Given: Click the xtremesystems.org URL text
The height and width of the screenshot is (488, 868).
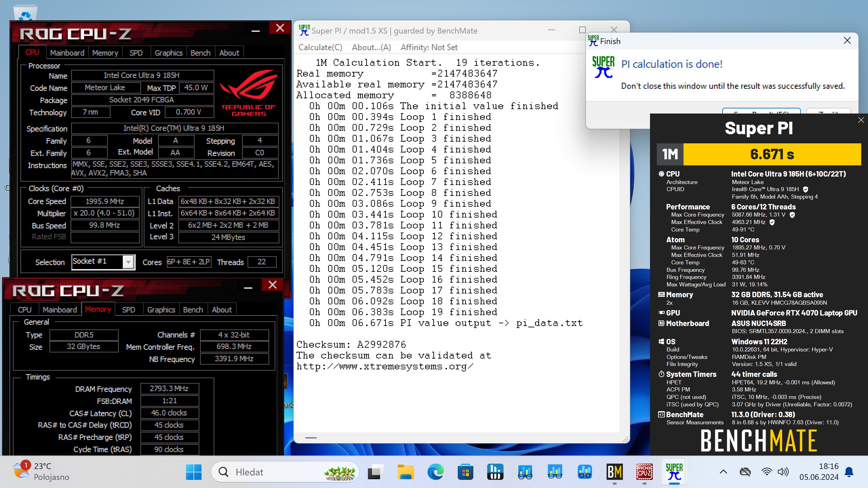Looking at the screenshot, I should [x=385, y=366].
